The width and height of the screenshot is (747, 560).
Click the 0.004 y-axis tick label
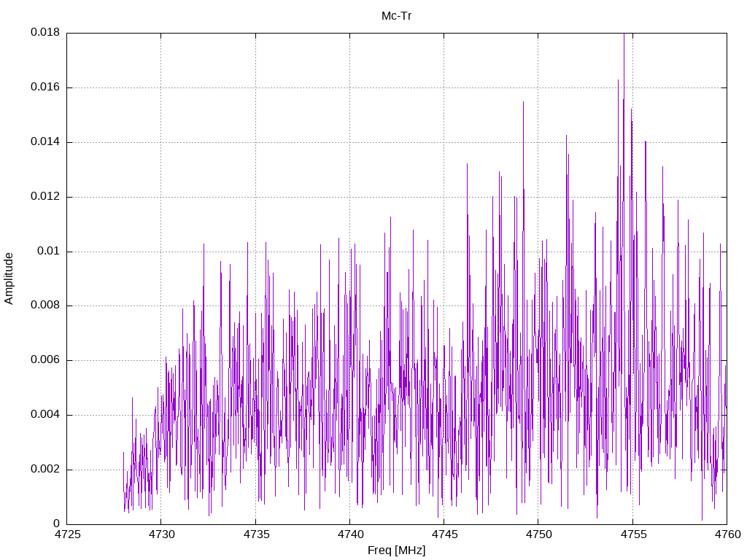45,415
